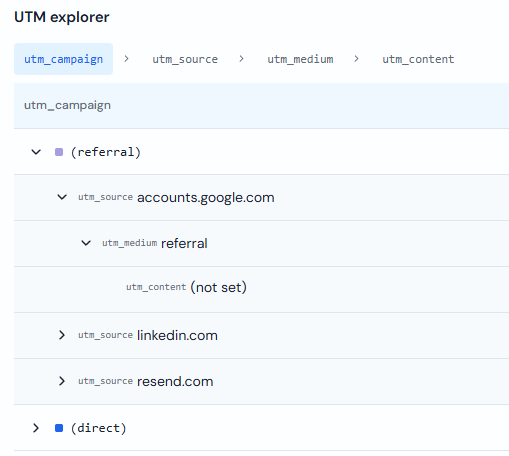This screenshot has width=509, height=456.
Task: Click the word referral beside utm_medium
Action: 184,243
